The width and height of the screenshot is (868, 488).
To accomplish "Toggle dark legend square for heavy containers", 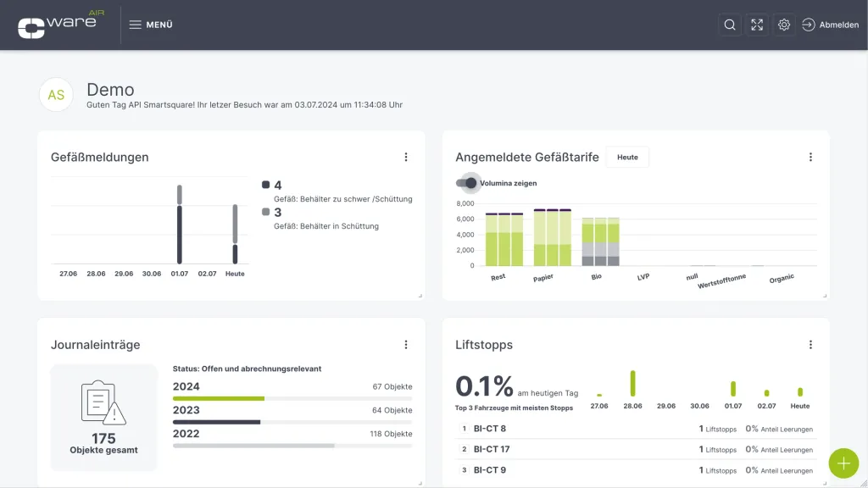I will [x=265, y=185].
